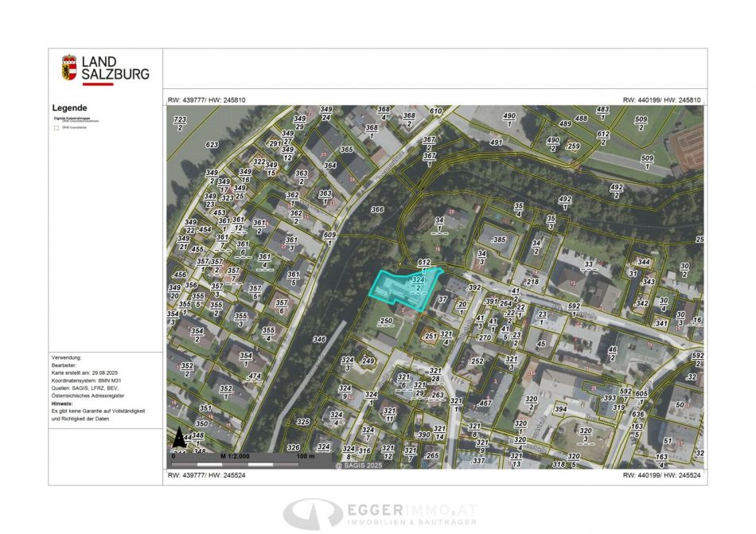Click parcel label 623 near the river
The image size is (756, 534).
[212, 145]
